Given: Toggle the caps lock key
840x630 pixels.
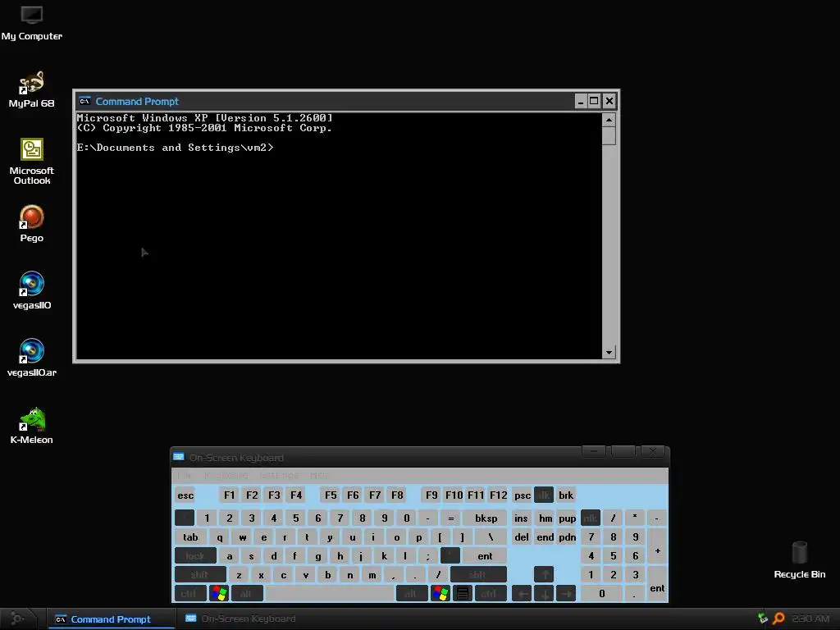Looking at the screenshot, I should [x=195, y=556].
